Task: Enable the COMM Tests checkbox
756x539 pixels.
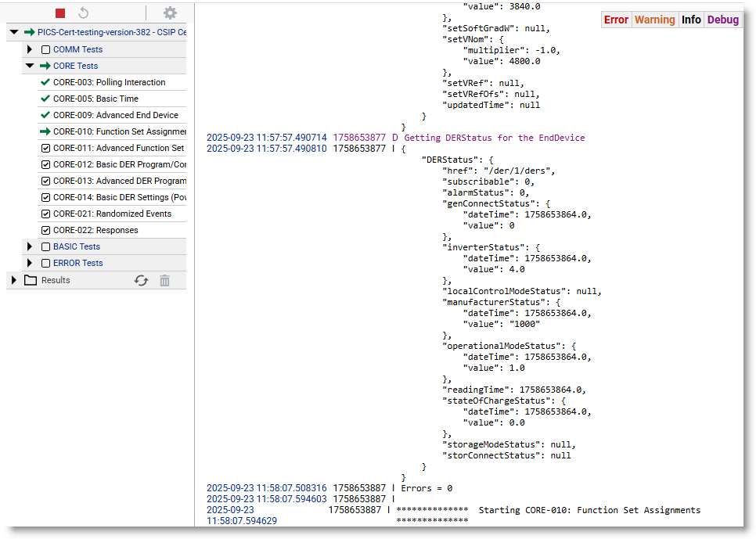Action: 45,49
